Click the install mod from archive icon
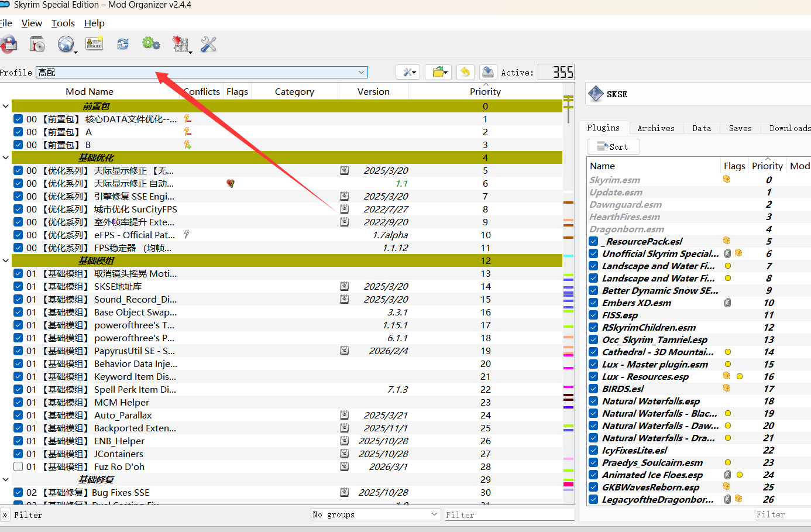This screenshot has height=532, width=811. pos(37,44)
